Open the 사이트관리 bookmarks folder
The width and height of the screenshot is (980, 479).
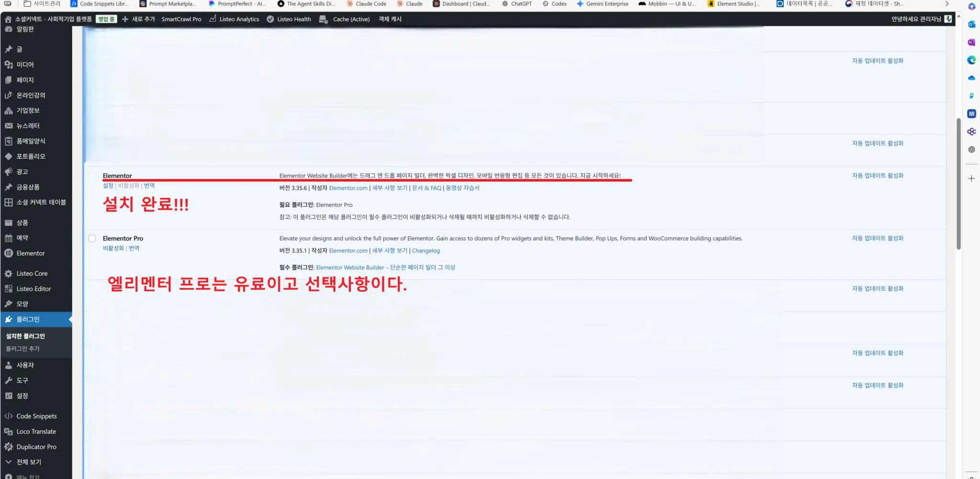(x=42, y=4)
